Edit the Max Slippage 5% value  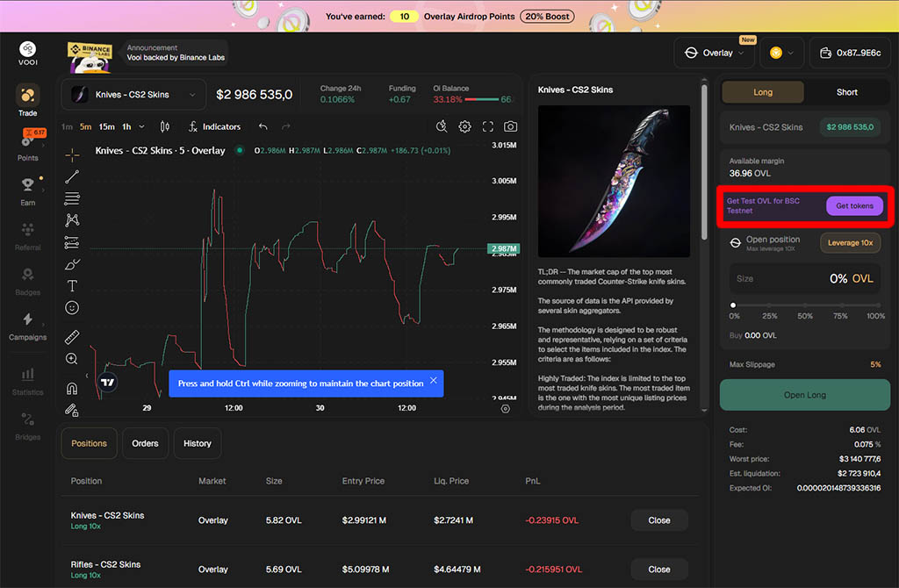pyautogui.click(x=875, y=364)
